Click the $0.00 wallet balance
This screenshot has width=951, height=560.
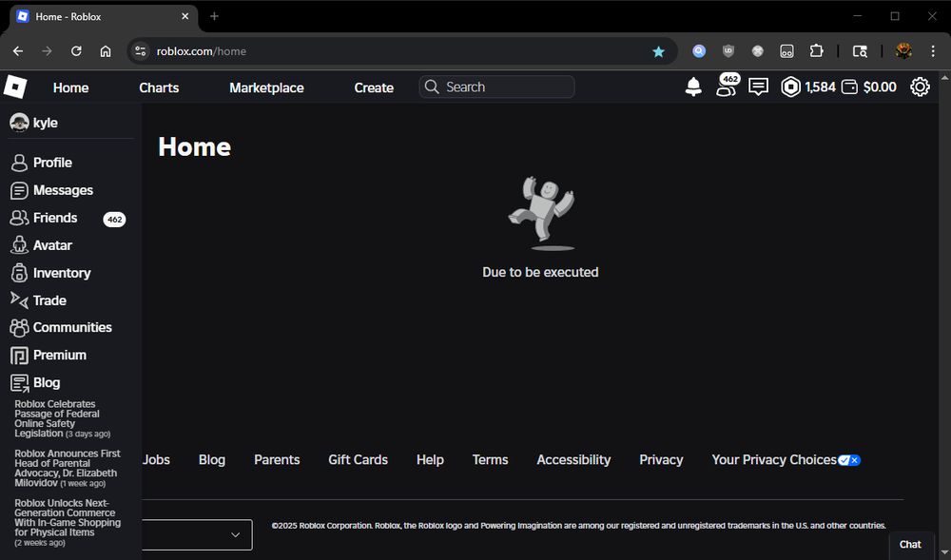(880, 87)
